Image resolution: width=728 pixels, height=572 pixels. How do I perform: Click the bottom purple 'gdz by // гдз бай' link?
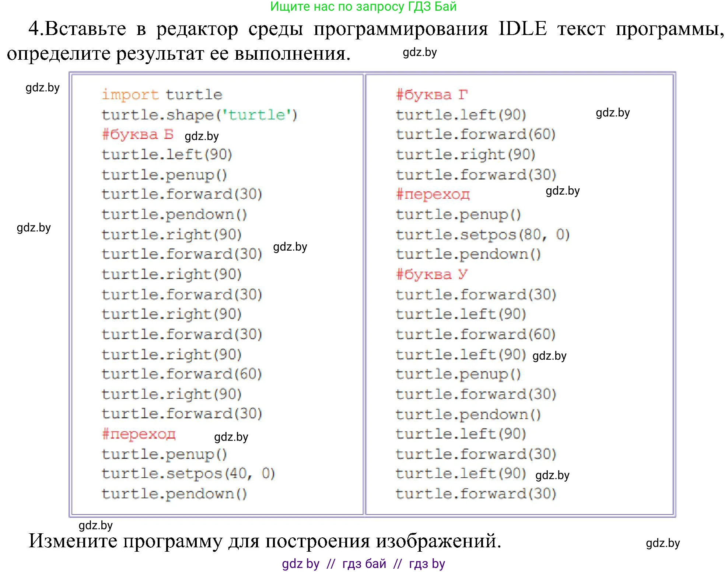(x=363, y=564)
